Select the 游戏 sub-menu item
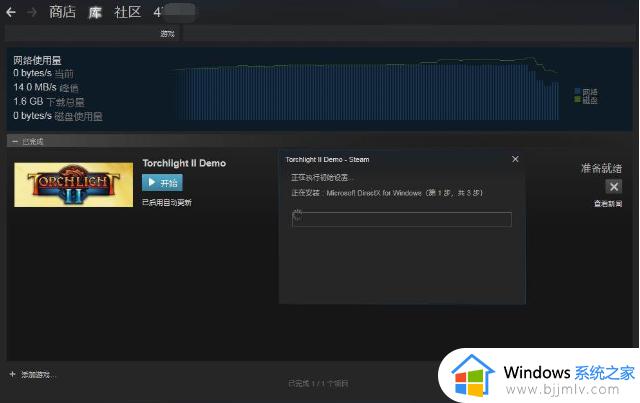640x403 pixels. click(x=167, y=33)
